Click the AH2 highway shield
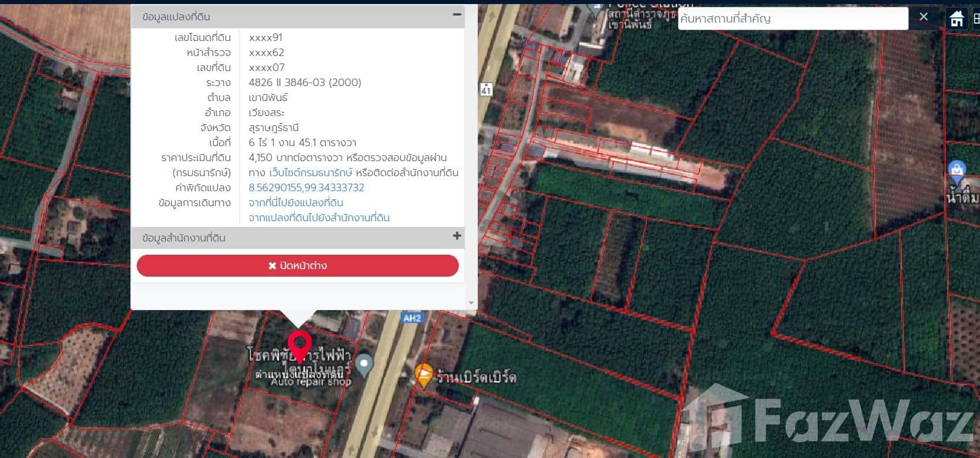The image size is (980, 458). coord(412,318)
